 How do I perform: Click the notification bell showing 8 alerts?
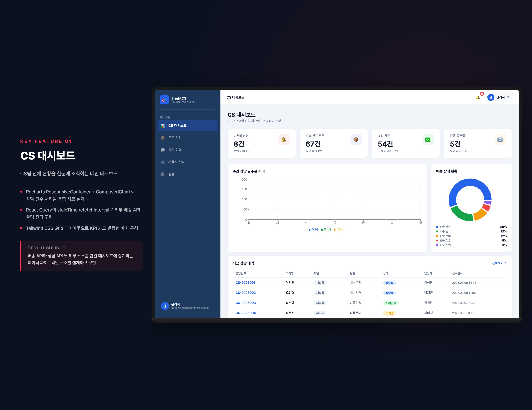[x=478, y=97]
